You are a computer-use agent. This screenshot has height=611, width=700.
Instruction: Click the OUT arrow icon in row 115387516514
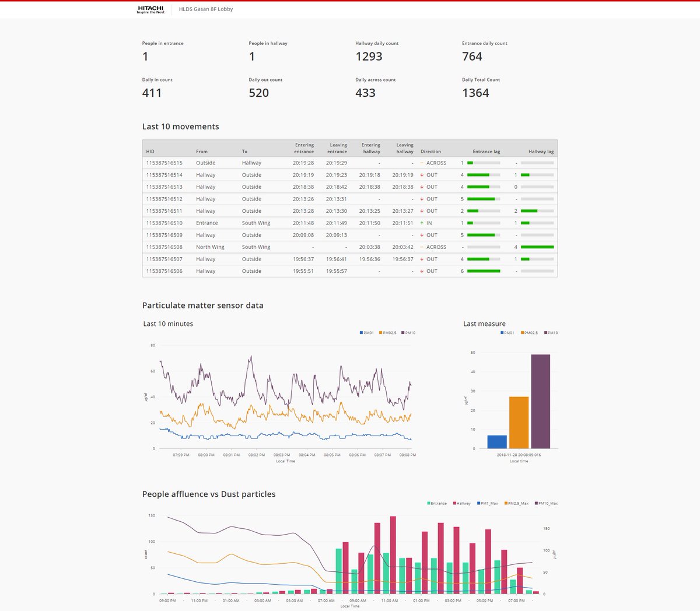pyautogui.click(x=422, y=175)
